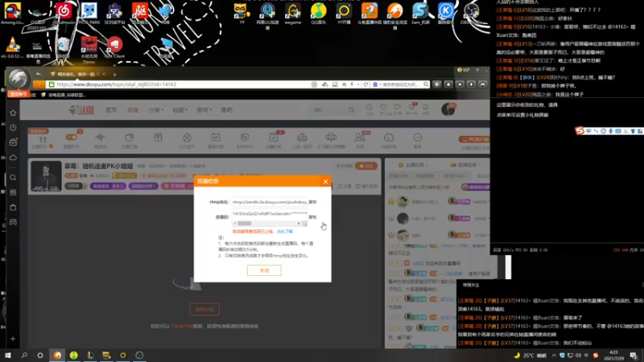Open the QQ Music desktop shortcut
The image size is (644, 362).
318,13
